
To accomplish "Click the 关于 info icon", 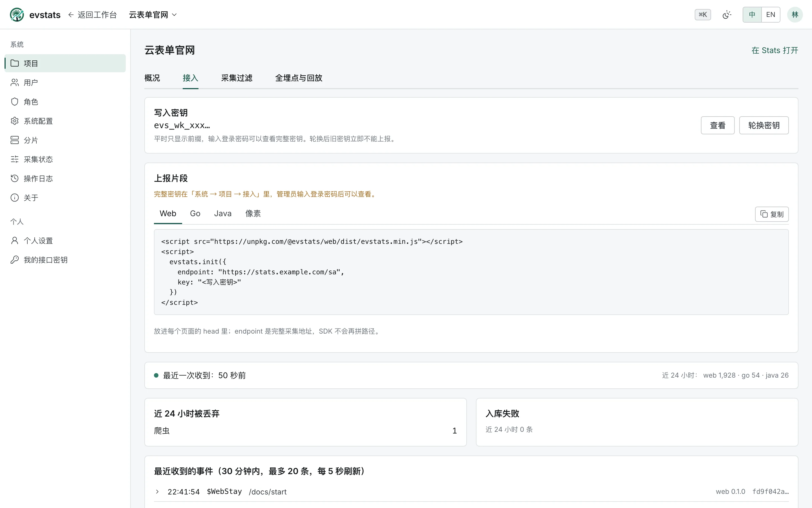I will tap(14, 197).
